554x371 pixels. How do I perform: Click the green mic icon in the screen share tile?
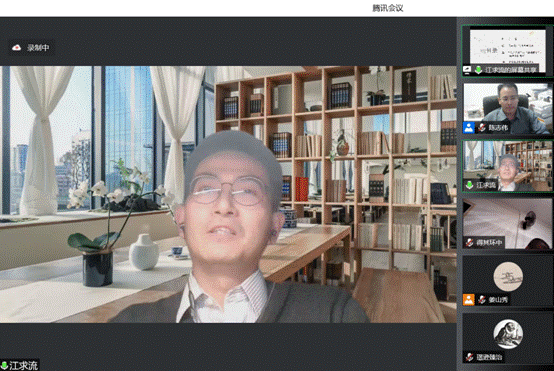click(x=478, y=70)
